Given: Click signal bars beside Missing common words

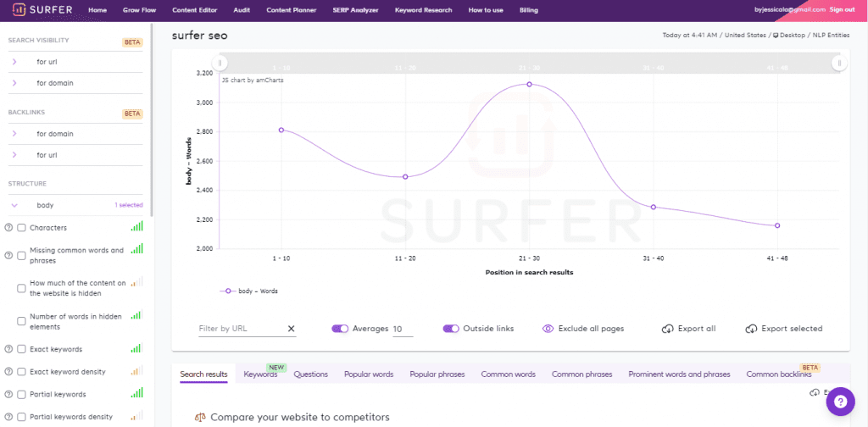Looking at the screenshot, I should point(136,249).
